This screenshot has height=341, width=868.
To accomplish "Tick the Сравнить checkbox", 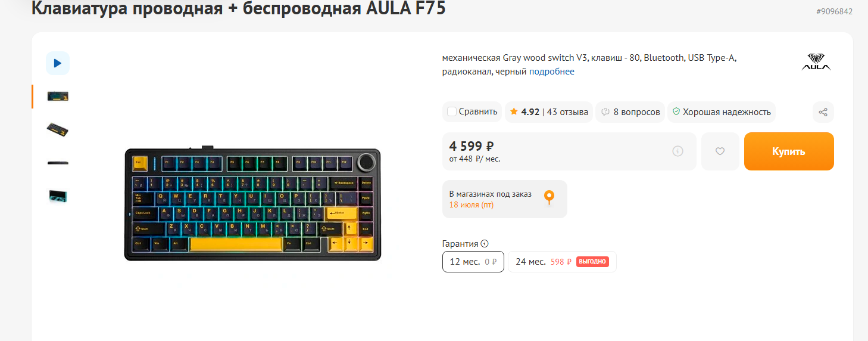I will [x=452, y=111].
